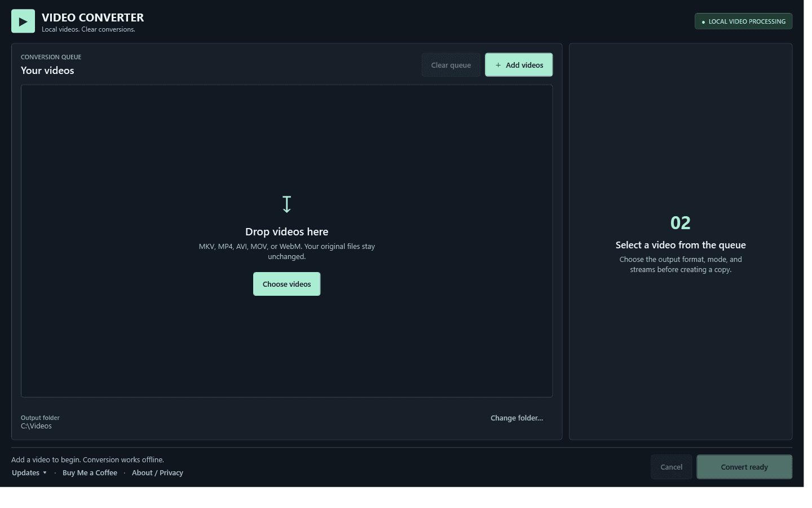Open the Buy Me a Coffee link
Viewport: 812px width, 508px height.
click(90, 473)
